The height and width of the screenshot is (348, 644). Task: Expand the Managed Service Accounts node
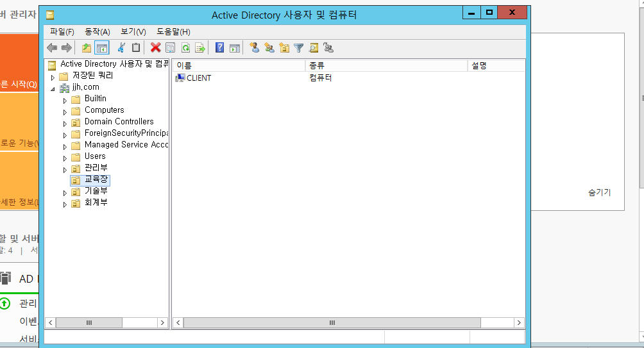click(65, 146)
